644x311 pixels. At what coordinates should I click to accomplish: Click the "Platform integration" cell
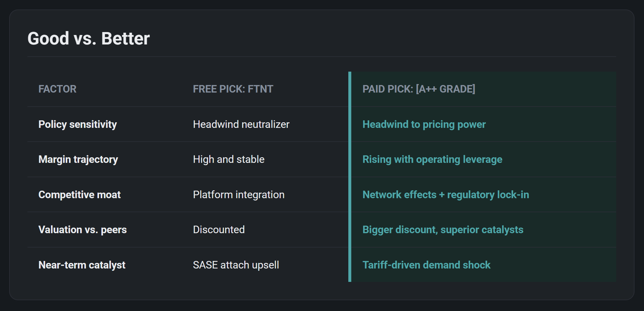click(x=238, y=195)
